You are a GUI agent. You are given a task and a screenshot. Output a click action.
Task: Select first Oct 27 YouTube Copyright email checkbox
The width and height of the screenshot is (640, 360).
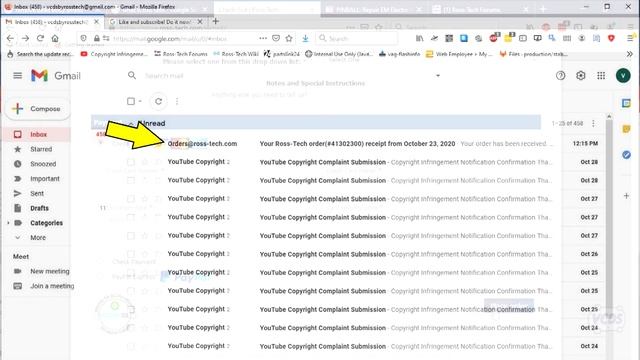(131, 199)
